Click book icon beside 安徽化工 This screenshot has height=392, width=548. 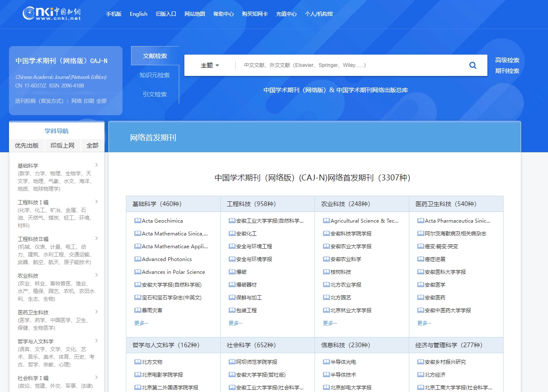232,234
